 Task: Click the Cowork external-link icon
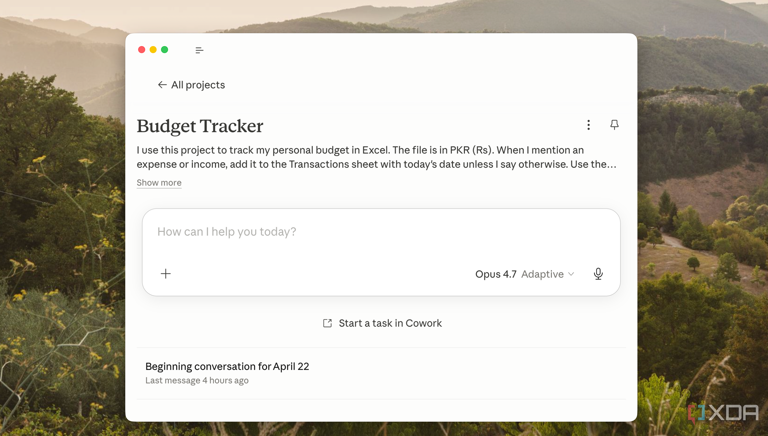click(x=327, y=323)
